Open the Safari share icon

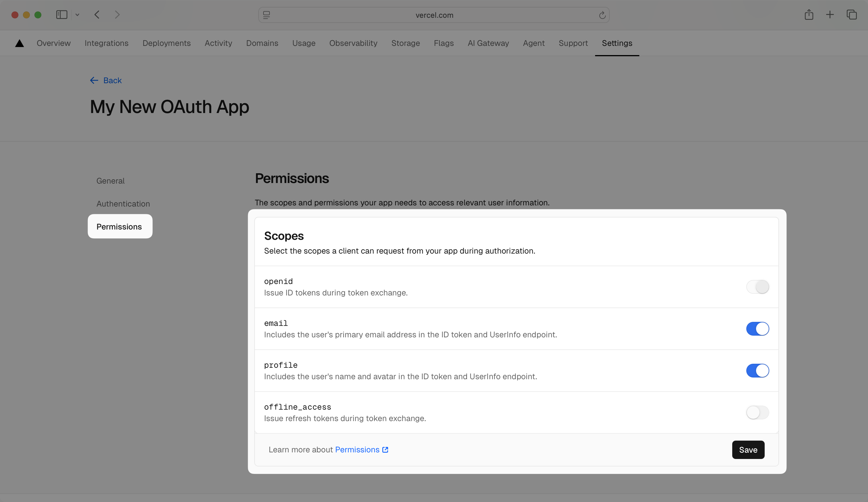point(809,15)
